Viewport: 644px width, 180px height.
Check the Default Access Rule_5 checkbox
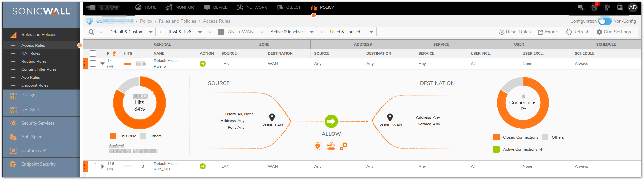[x=93, y=64]
